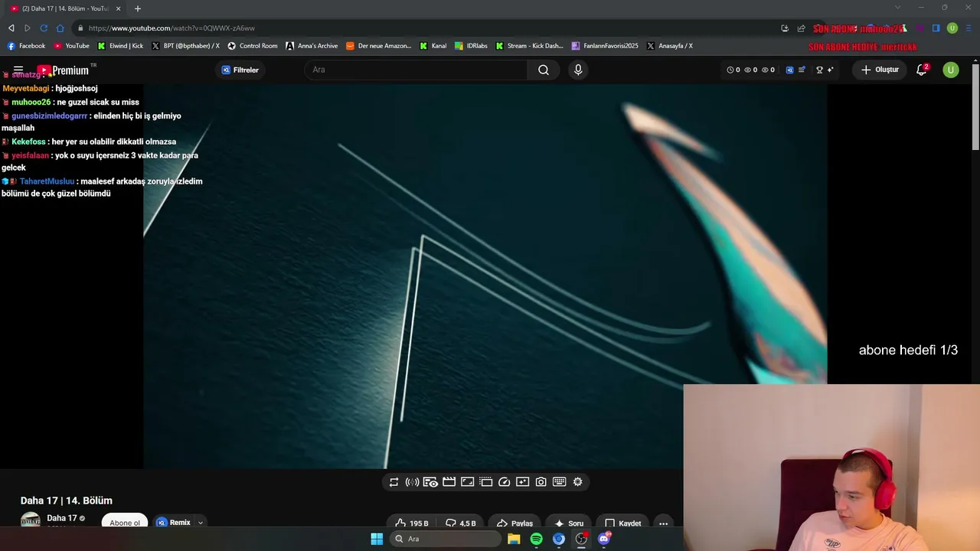Open the Der neue Amazon bookmark
The height and width of the screenshot is (551, 980).
pyautogui.click(x=379, y=46)
